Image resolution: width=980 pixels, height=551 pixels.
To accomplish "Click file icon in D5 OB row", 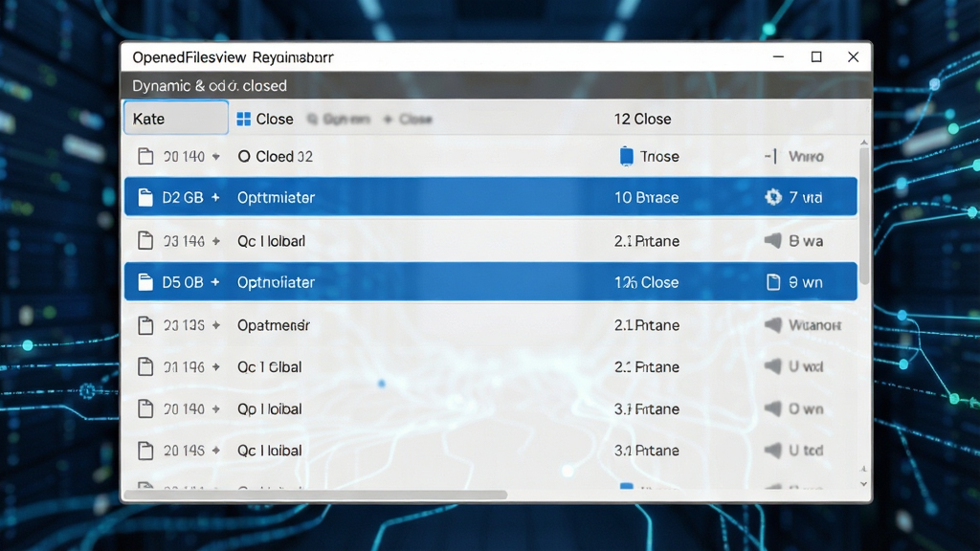I will click(x=145, y=282).
